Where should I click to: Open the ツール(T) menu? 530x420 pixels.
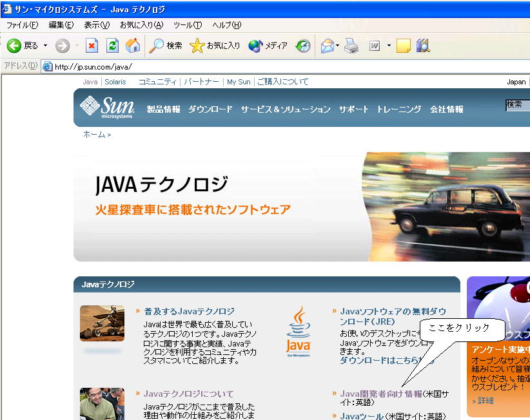coord(188,25)
